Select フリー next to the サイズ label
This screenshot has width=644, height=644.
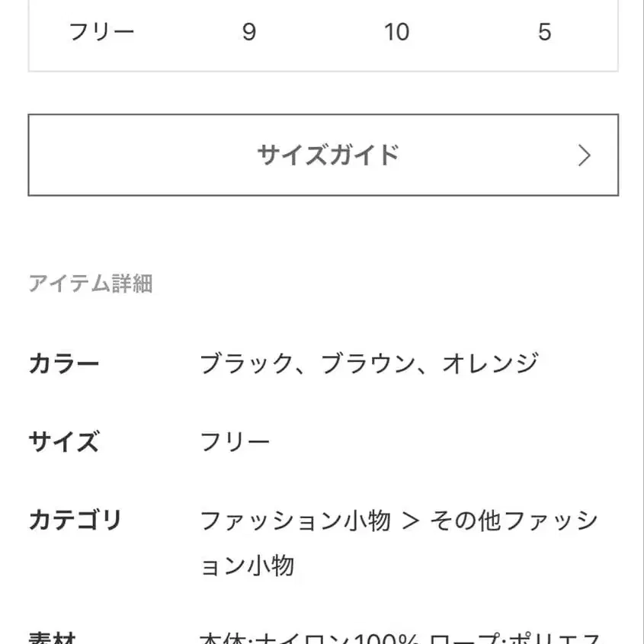pos(236,441)
